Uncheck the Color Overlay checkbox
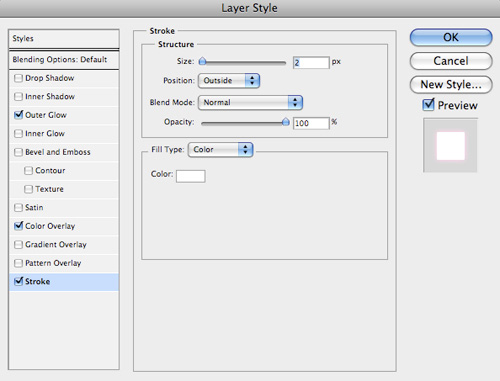 [18, 226]
